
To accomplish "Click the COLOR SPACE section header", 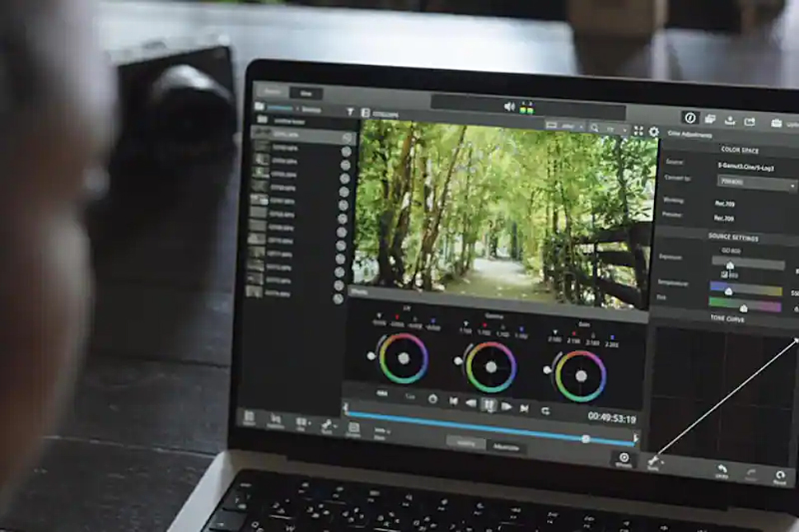I will point(740,150).
